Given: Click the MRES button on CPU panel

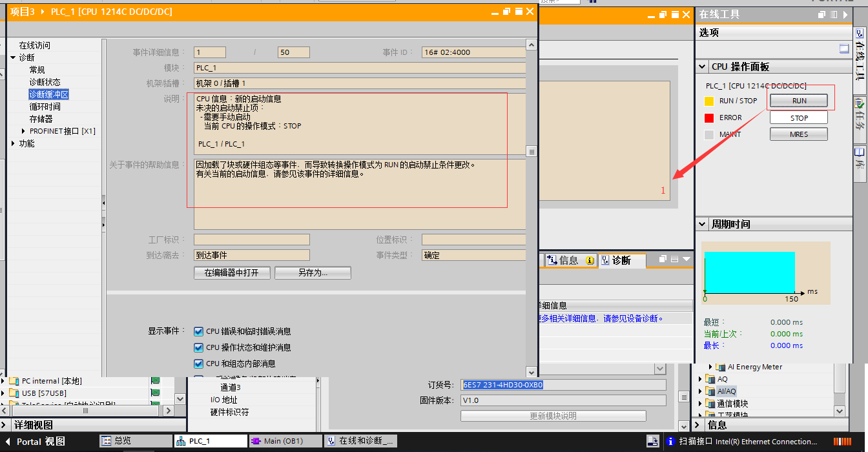Looking at the screenshot, I should (x=799, y=134).
